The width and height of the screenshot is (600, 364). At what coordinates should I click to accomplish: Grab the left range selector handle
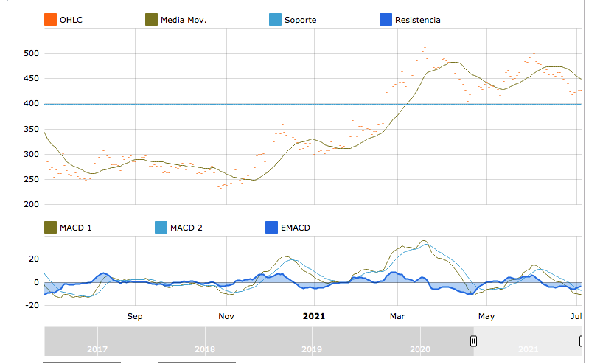click(474, 341)
